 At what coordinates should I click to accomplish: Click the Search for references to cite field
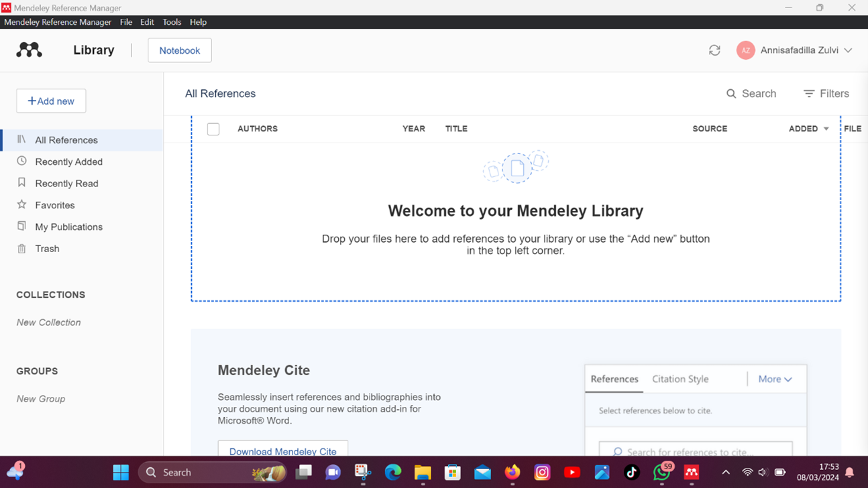click(696, 449)
